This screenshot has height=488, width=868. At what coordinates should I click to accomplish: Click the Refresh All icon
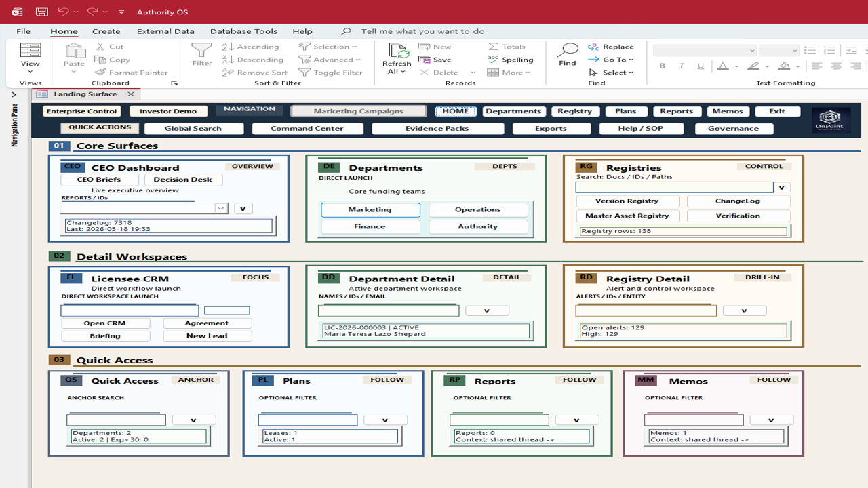[x=397, y=52]
